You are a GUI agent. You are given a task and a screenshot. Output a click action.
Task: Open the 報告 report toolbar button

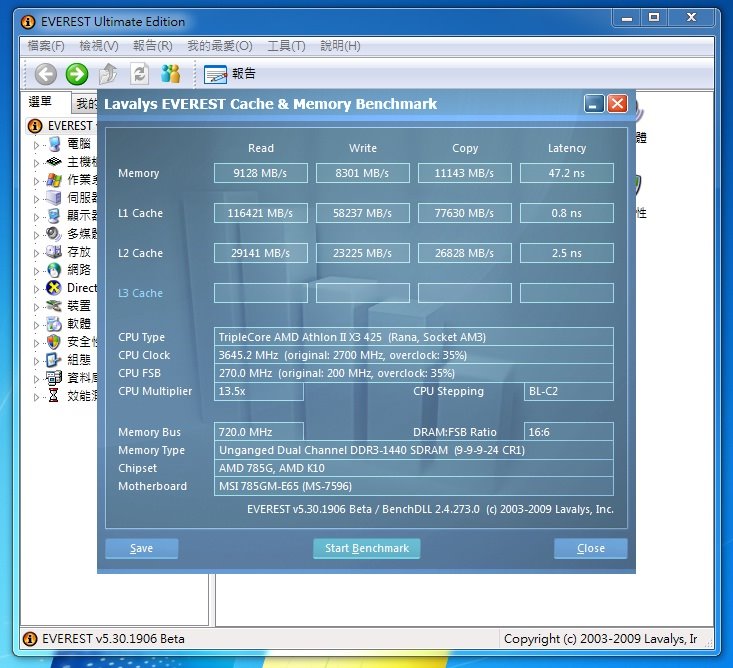pos(230,74)
